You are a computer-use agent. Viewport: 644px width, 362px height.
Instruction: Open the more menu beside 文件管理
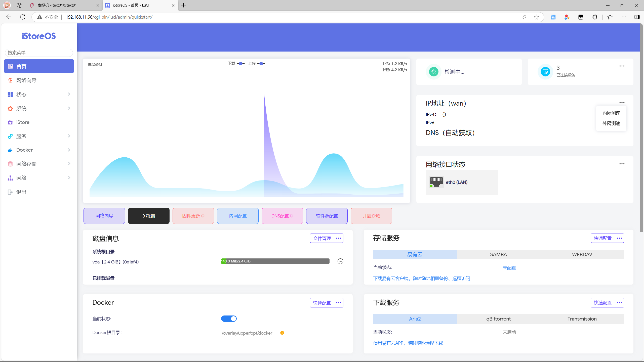click(x=339, y=238)
